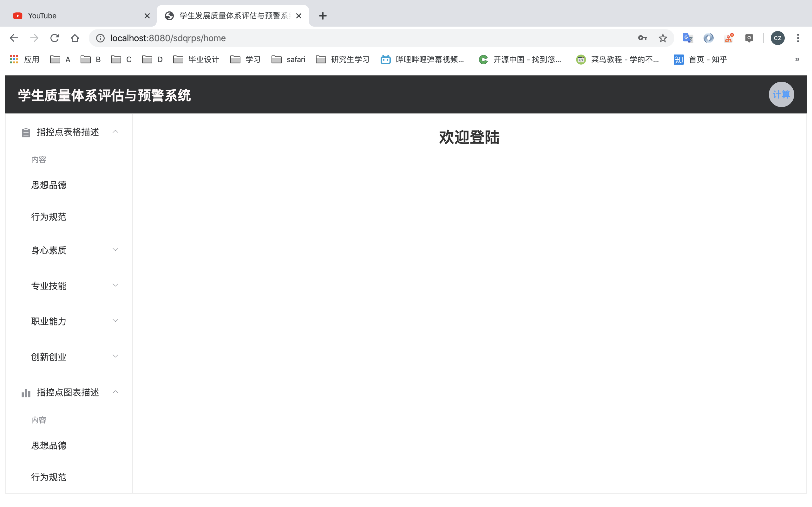
Task: Open Chrome three-dot menu
Action: pos(798,38)
